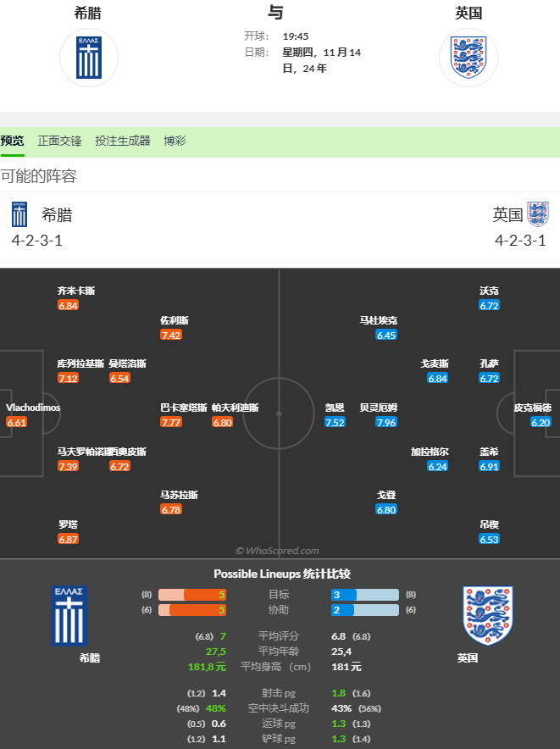Click the Greece flag in the match header

[89, 58]
